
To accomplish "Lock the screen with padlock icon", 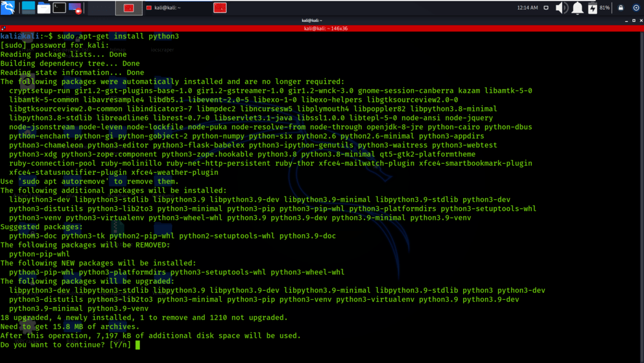I will [621, 8].
